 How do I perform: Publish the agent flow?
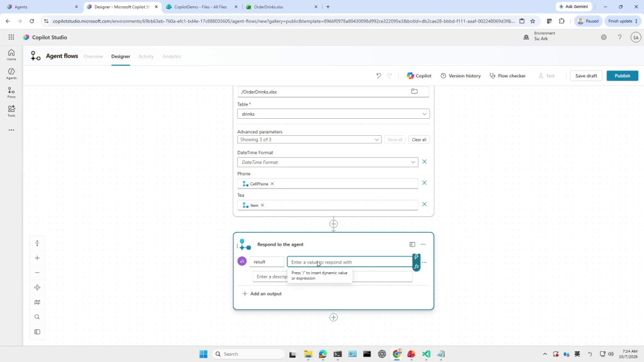click(622, 75)
